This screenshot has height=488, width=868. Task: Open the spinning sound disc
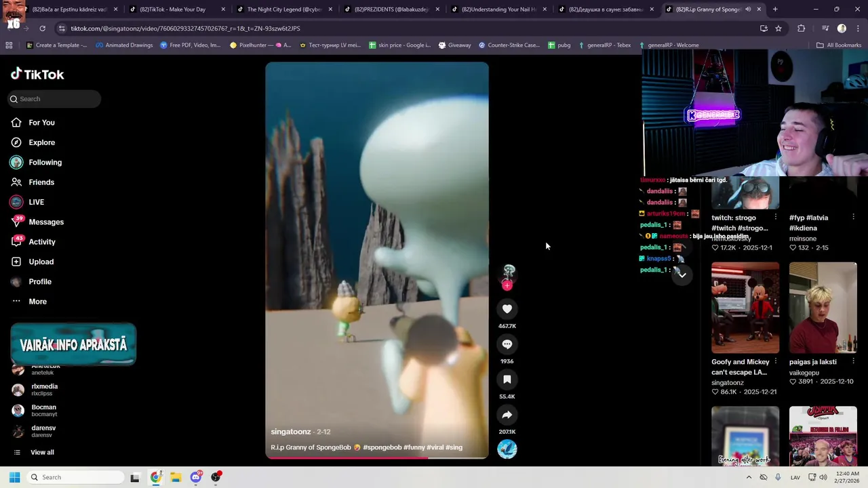pyautogui.click(x=507, y=449)
